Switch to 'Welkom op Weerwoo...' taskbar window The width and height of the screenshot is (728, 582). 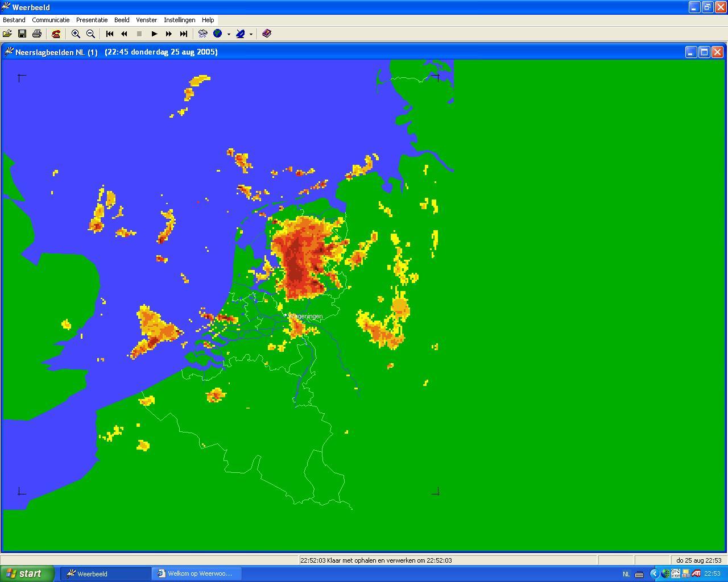tap(196, 573)
